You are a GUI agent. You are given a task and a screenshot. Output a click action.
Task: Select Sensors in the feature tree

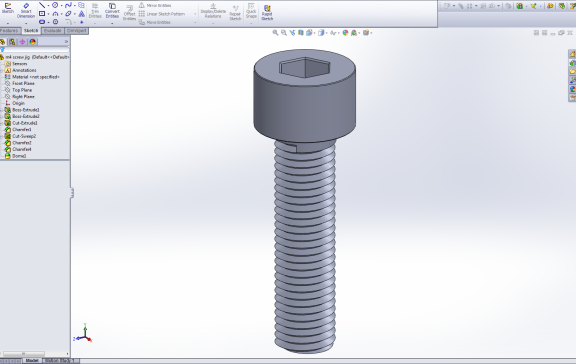(x=19, y=64)
